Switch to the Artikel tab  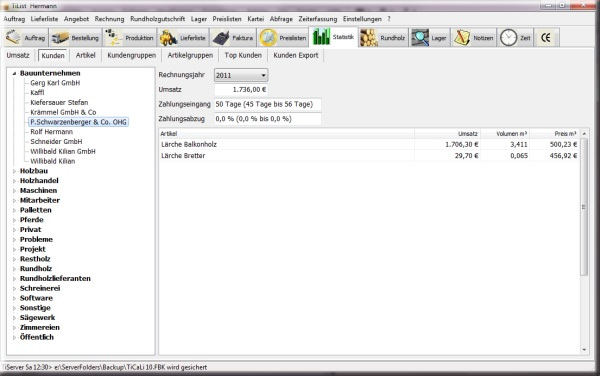pos(85,55)
